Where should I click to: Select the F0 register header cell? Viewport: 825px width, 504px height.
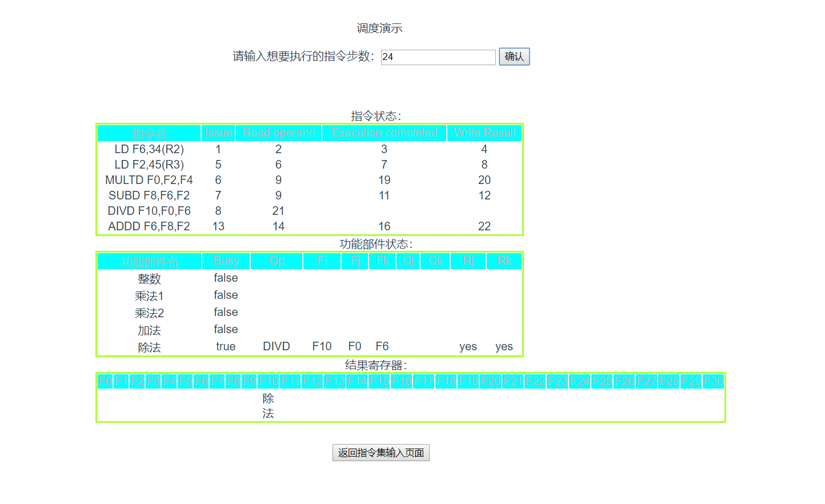(x=104, y=381)
